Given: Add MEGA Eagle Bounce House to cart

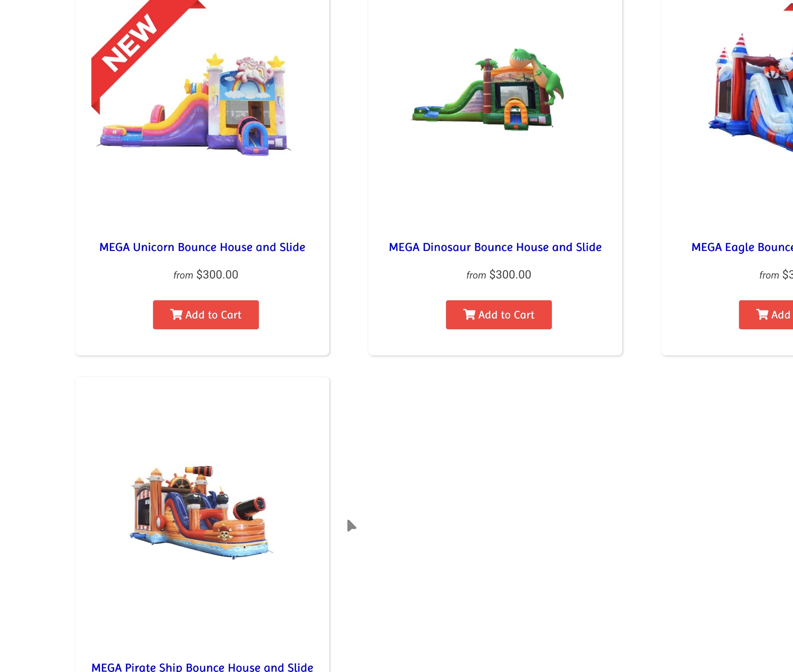Looking at the screenshot, I should (x=766, y=315).
